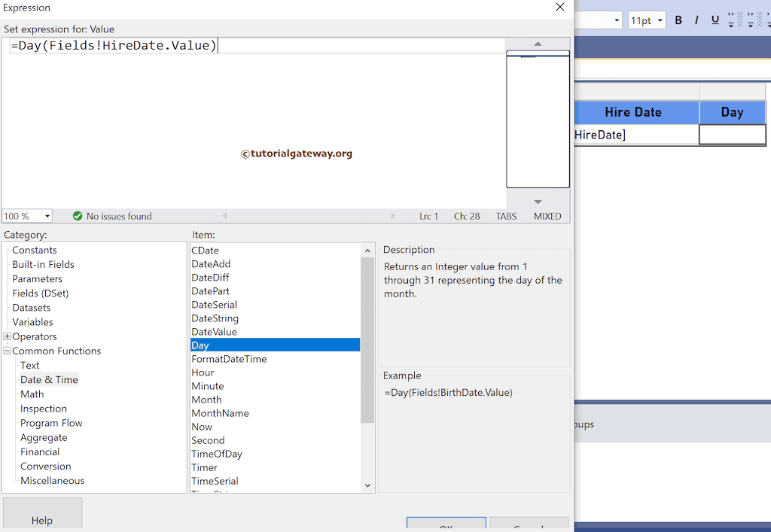Select DatePart in the Item list
Viewport: 771px width, 532px height.
276,291
